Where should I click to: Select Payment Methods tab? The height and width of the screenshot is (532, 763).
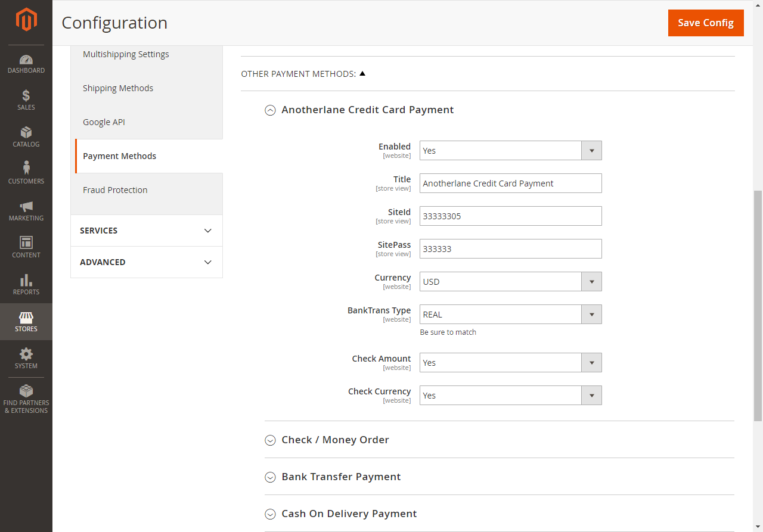[x=148, y=156]
